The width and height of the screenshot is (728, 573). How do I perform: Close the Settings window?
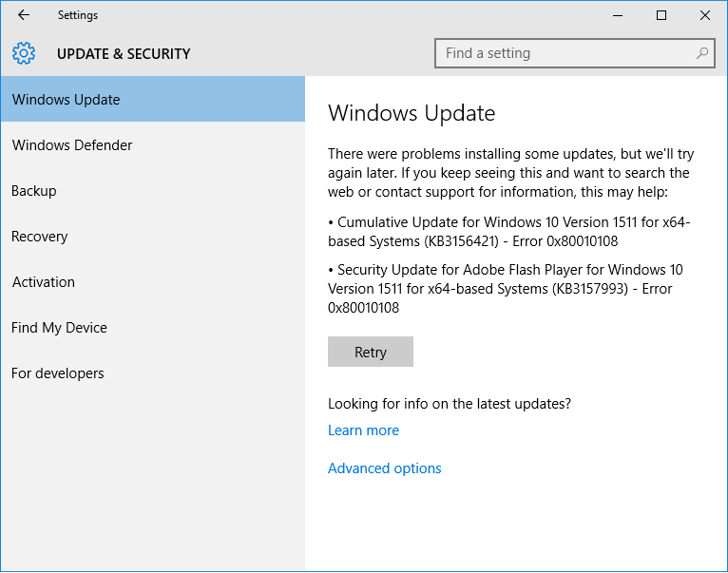(705, 15)
